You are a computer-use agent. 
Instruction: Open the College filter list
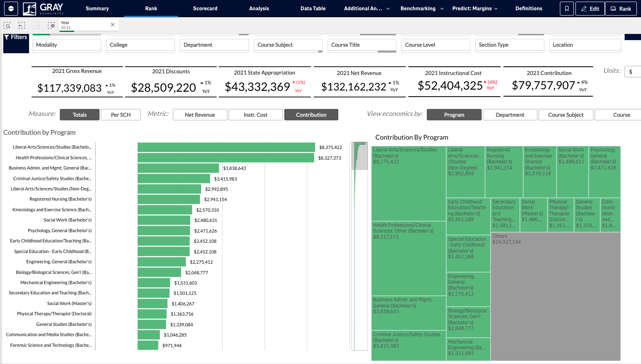[140, 45]
